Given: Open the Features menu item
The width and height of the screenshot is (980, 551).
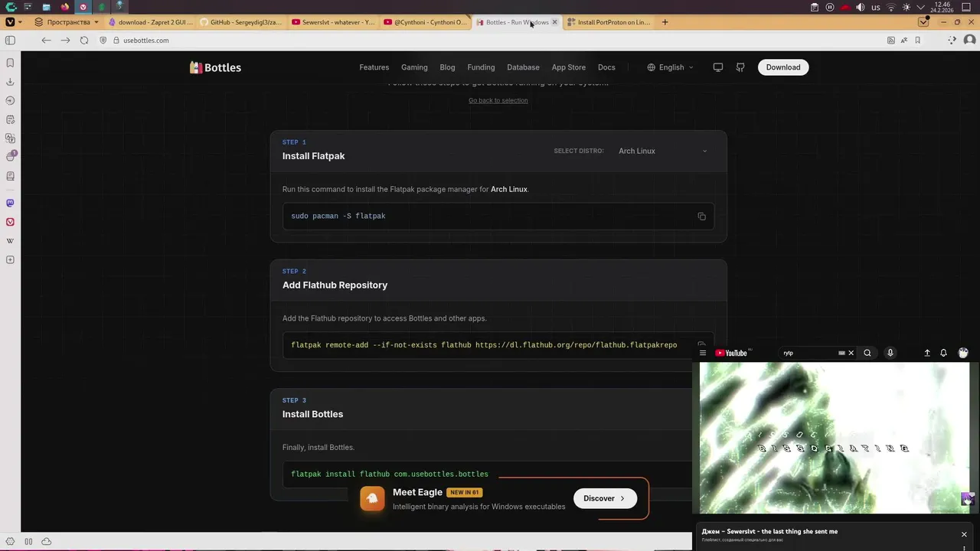Looking at the screenshot, I should 374,67.
